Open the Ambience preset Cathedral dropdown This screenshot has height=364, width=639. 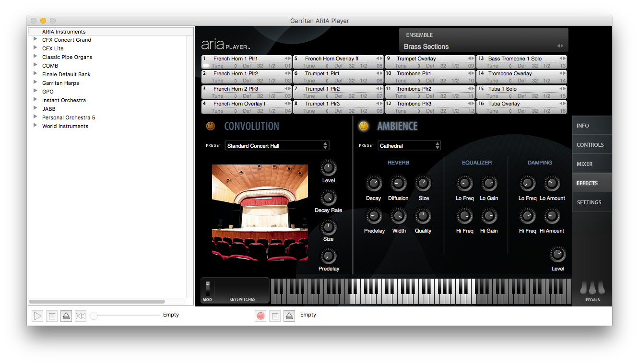click(409, 146)
